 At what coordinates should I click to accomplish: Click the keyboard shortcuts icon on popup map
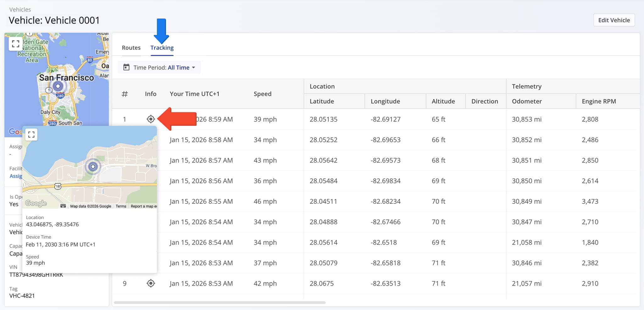63,206
